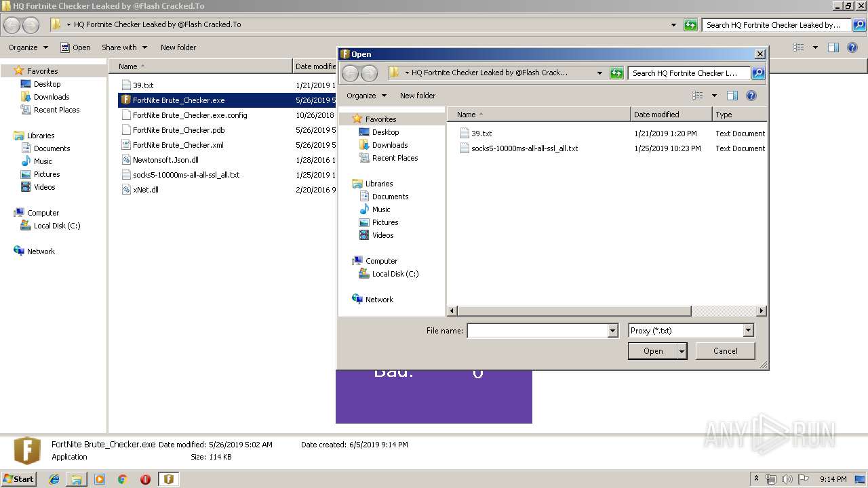Toggle the preview pane icon in the Open dialog
The width and height of the screenshot is (868, 488).
tap(732, 96)
